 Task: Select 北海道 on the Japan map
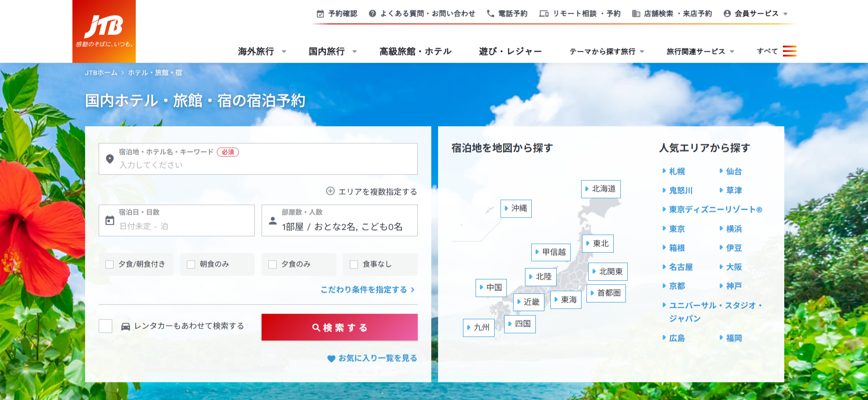[x=601, y=189]
